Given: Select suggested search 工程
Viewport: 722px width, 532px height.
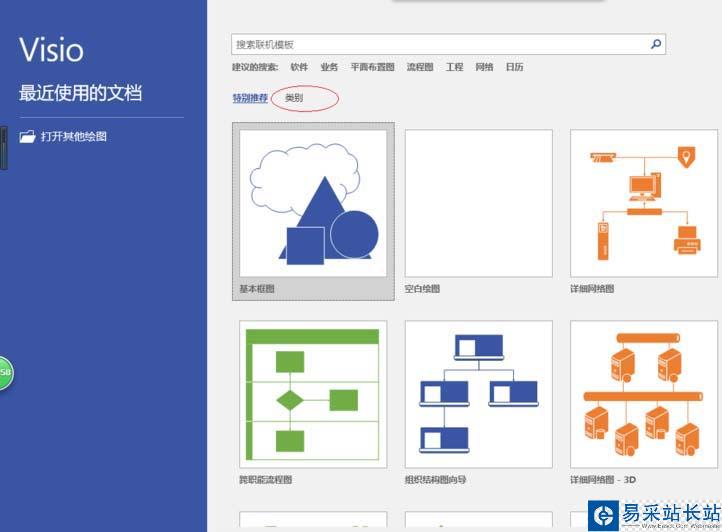Looking at the screenshot, I should point(454,67).
